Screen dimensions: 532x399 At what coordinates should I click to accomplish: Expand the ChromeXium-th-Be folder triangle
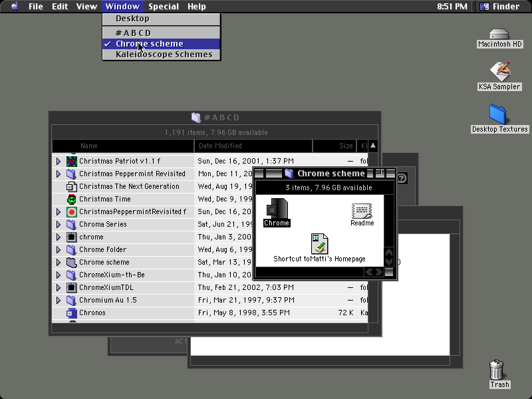59,275
